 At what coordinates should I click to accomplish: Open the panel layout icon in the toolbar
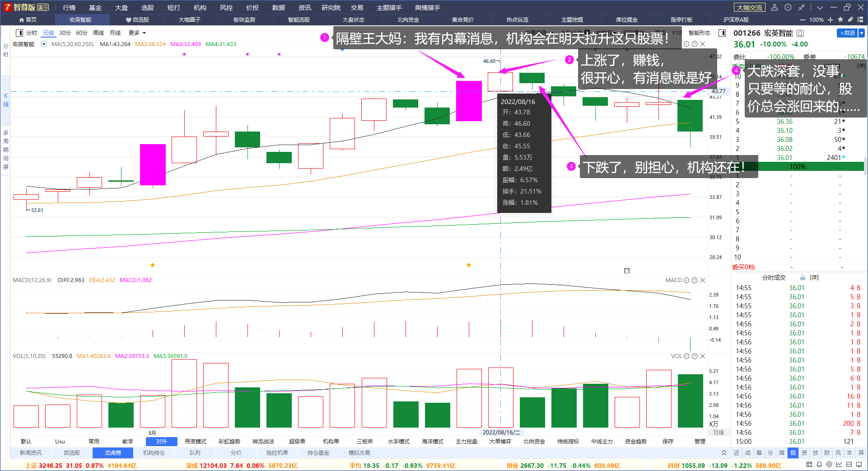click(x=860, y=19)
